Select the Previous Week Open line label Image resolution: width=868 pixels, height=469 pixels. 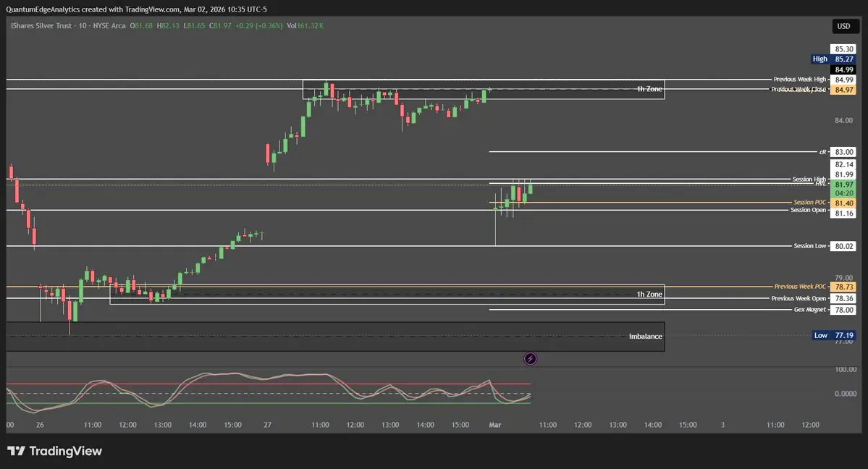(x=799, y=298)
